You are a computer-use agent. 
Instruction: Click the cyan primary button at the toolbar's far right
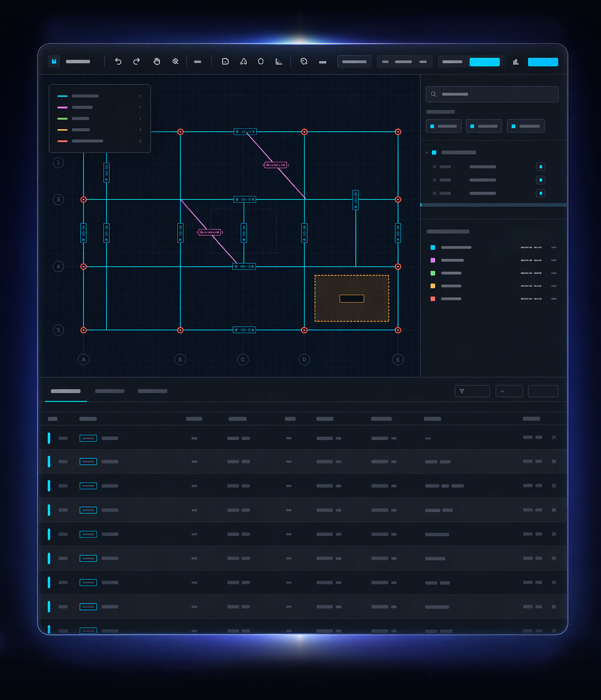coord(543,62)
